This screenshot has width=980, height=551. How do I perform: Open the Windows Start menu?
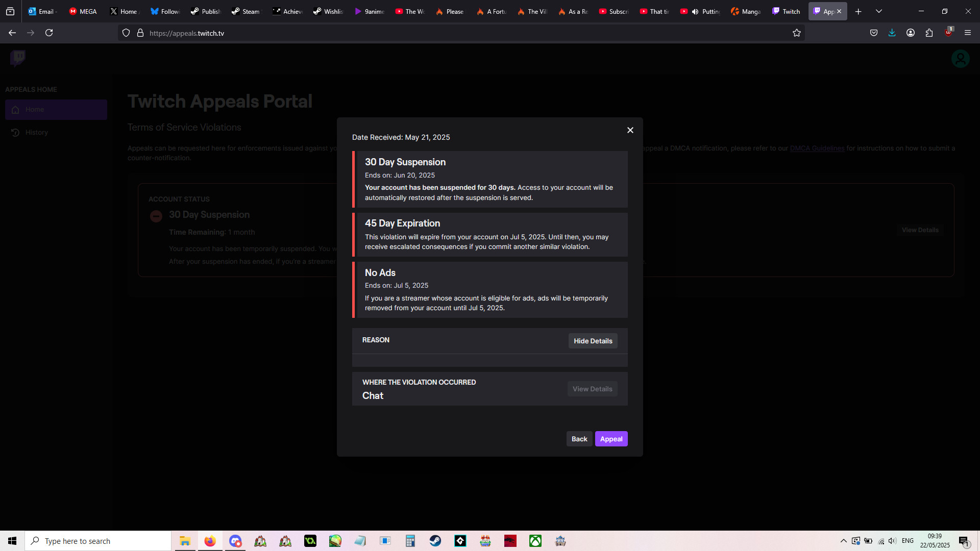coord(12,541)
